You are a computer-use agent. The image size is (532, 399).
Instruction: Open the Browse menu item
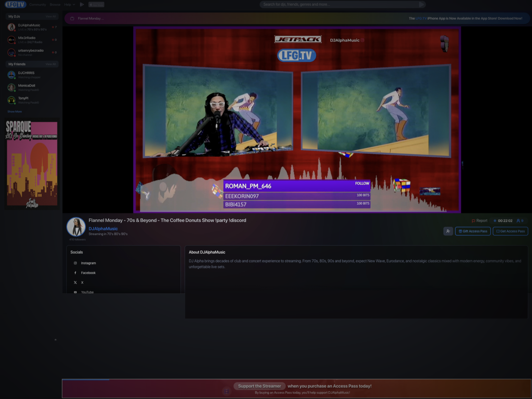pos(55,4)
